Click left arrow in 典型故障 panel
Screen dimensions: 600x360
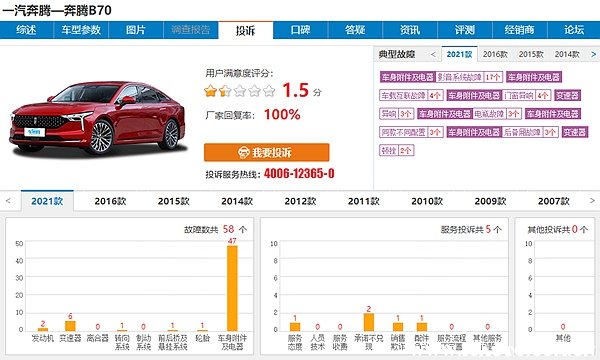click(x=433, y=54)
